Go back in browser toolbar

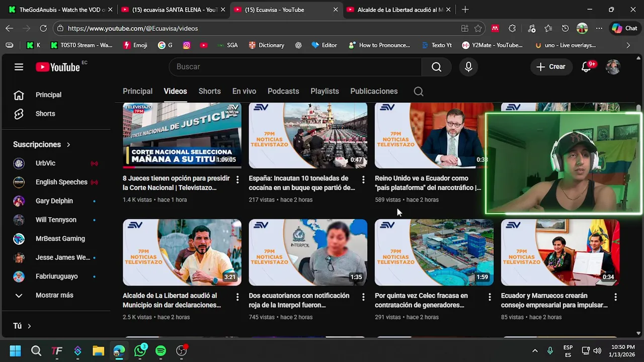[10, 29]
